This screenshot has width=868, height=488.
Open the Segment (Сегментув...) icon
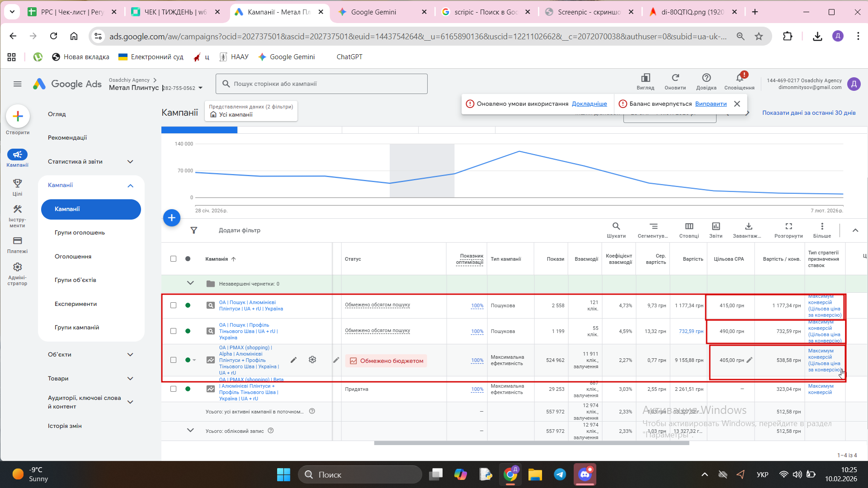(653, 226)
